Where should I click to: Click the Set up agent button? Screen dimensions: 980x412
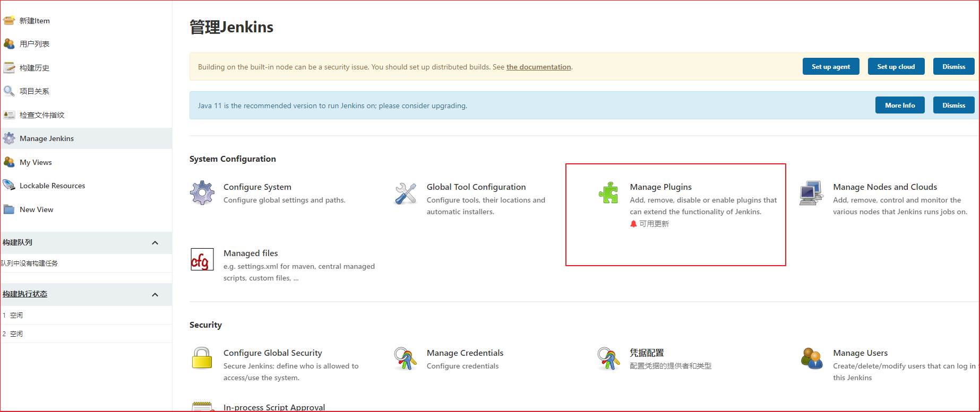click(831, 66)
